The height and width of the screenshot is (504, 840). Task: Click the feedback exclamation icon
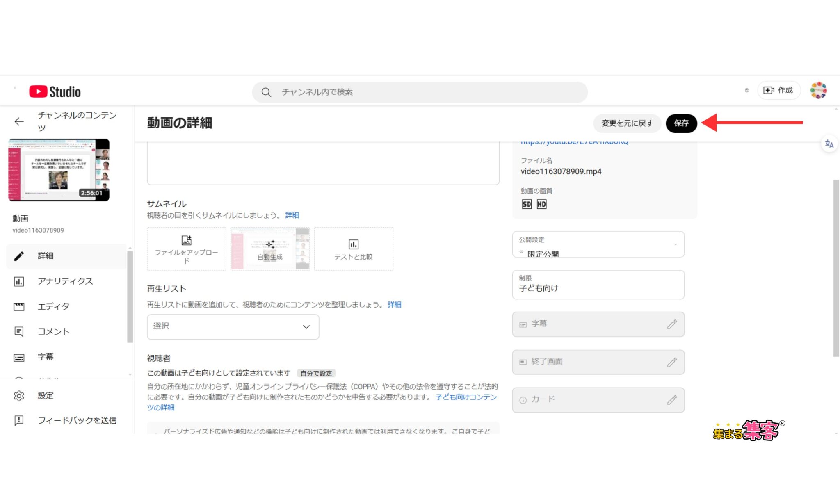tap(19, 420)
